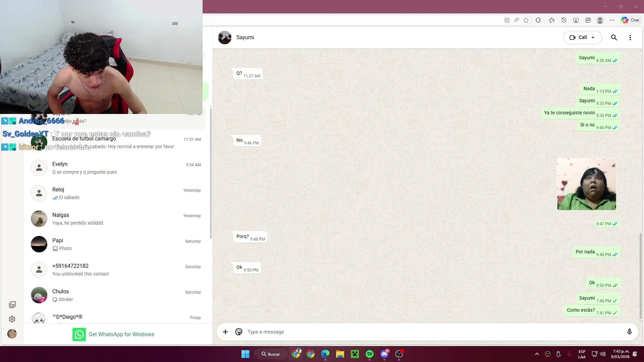Add this page to favorites star
The image size is (644, 362).
tap(526, 20)
